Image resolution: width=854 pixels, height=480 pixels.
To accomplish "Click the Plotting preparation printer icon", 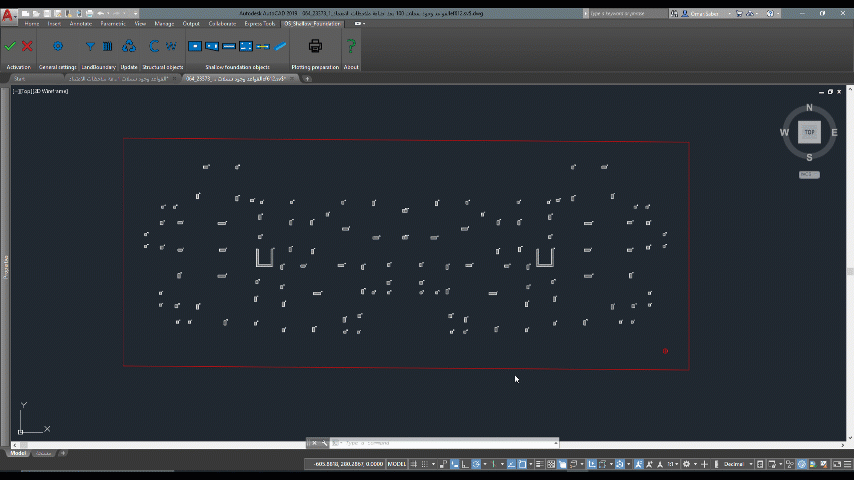I will 315,46.
